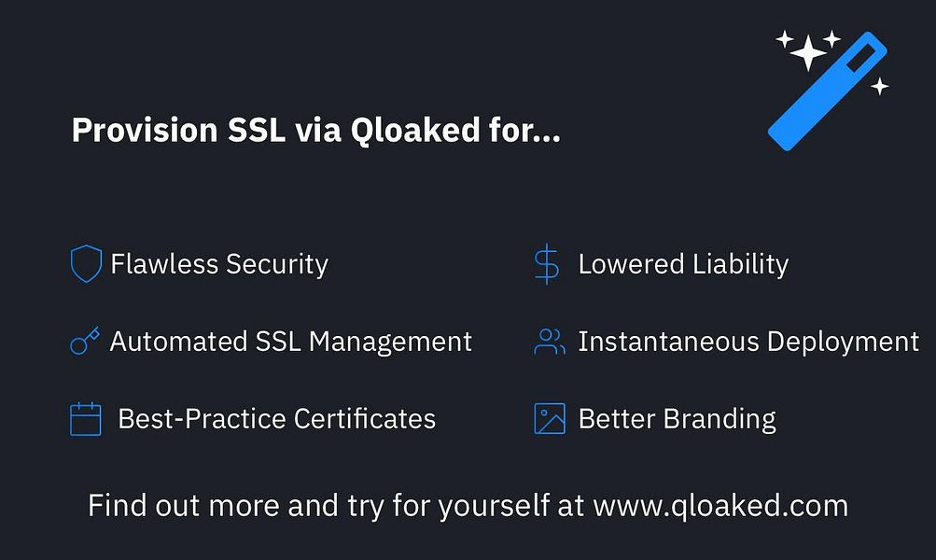The height and width of the screenshot is (560, 936).
Task: Click the word Qloaked in the heading
Action: click(x=415, y=130)
